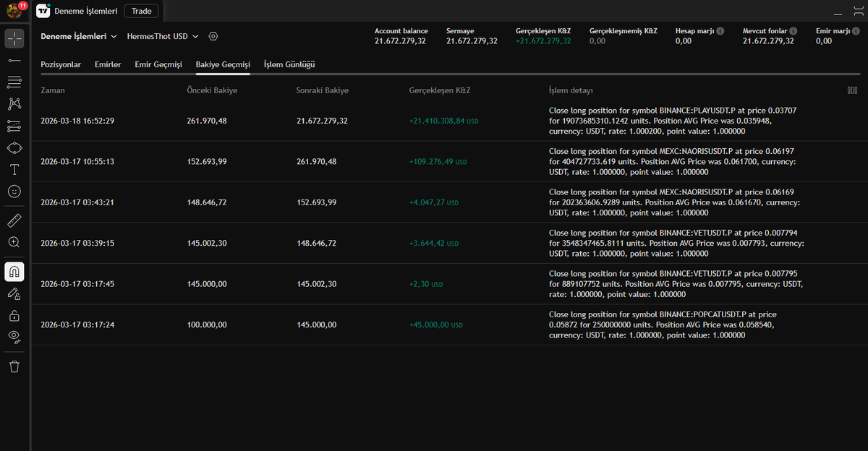Remove all drawings with trash icon
Viewport: 868px width, 451px height.
click(14, 366)
